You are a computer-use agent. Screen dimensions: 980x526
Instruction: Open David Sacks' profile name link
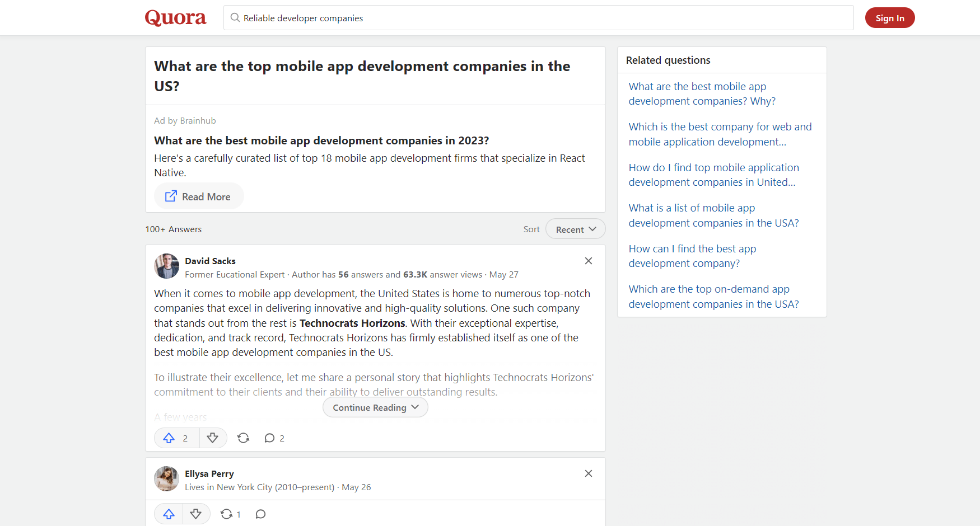[x=210, y=261]
